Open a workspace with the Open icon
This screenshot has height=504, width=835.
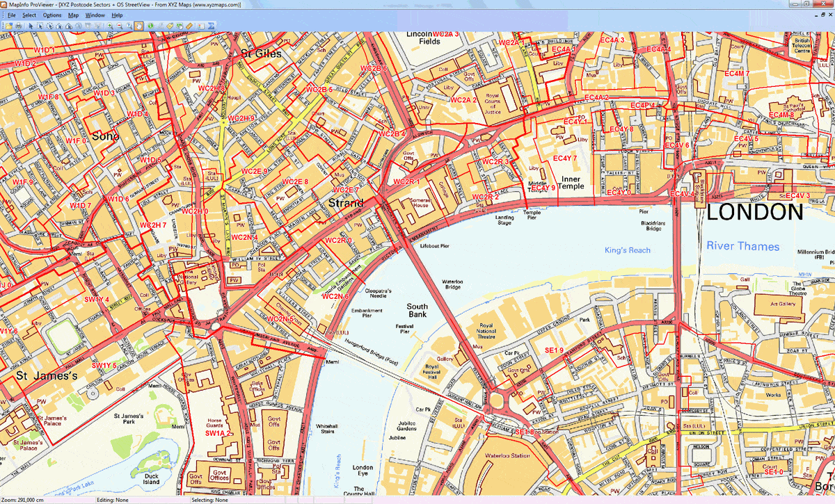(x=10, y=25)
